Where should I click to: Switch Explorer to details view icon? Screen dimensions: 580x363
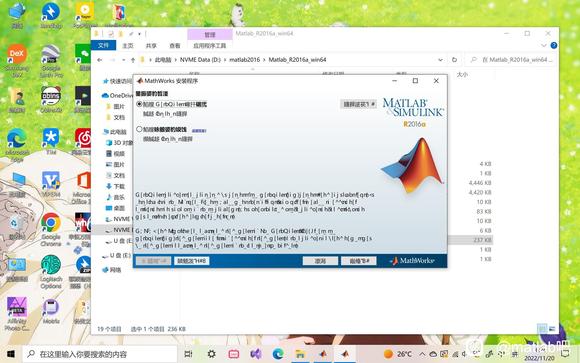click(x=542, y=328)
